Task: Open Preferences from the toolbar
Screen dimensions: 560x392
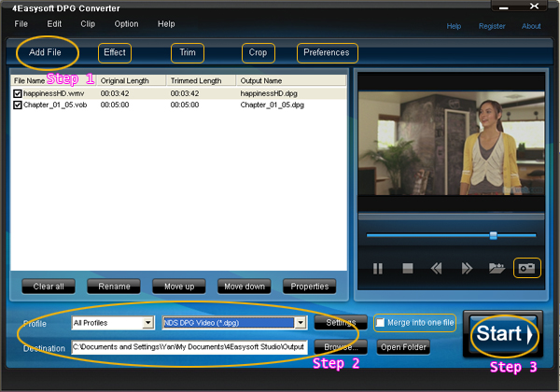Action: pos(327,53)
